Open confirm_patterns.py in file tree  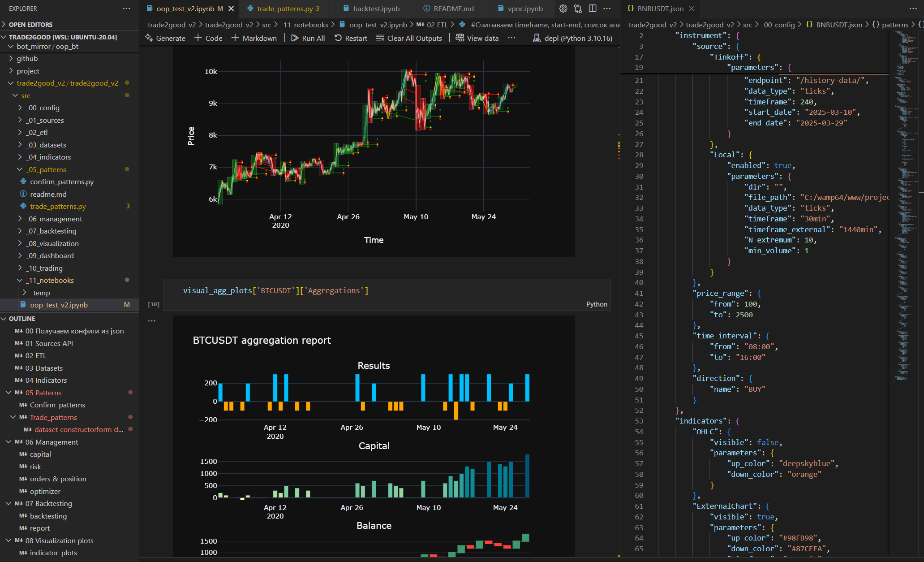tap(62, 182)
